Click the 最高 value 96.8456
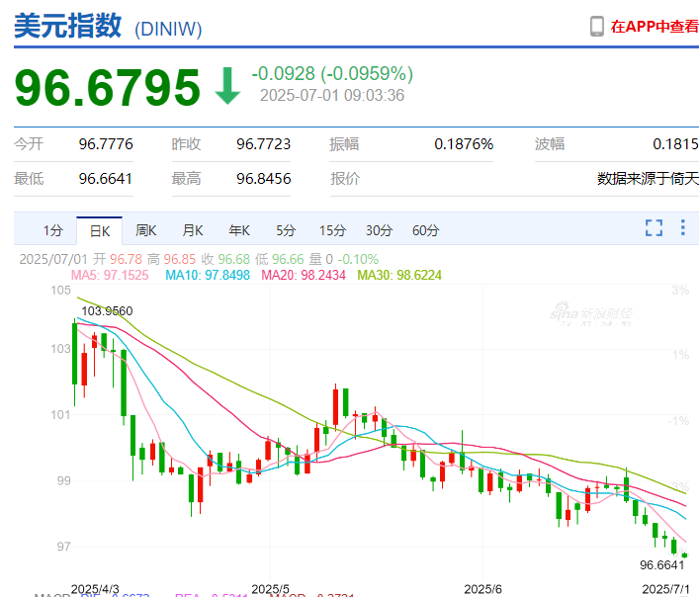This screenshot has width=700, height=597. coord(264,179)
